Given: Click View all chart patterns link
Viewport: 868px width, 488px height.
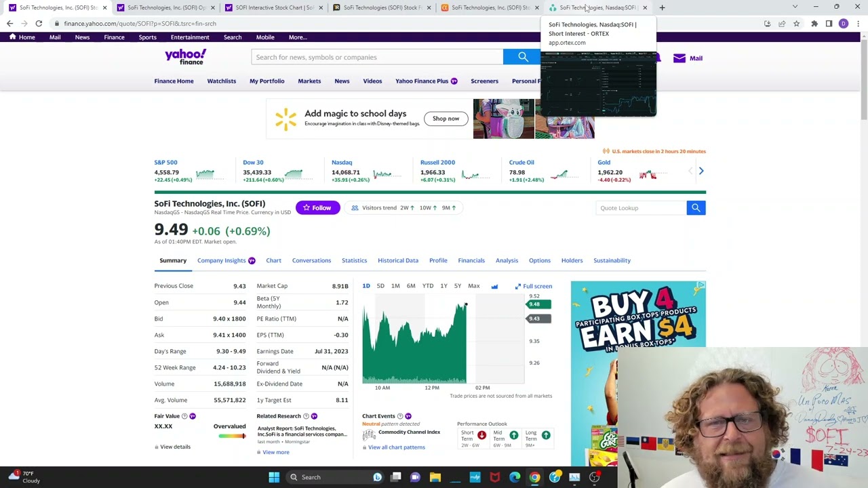Looking at the screenshot, I should tap(397, 447).
